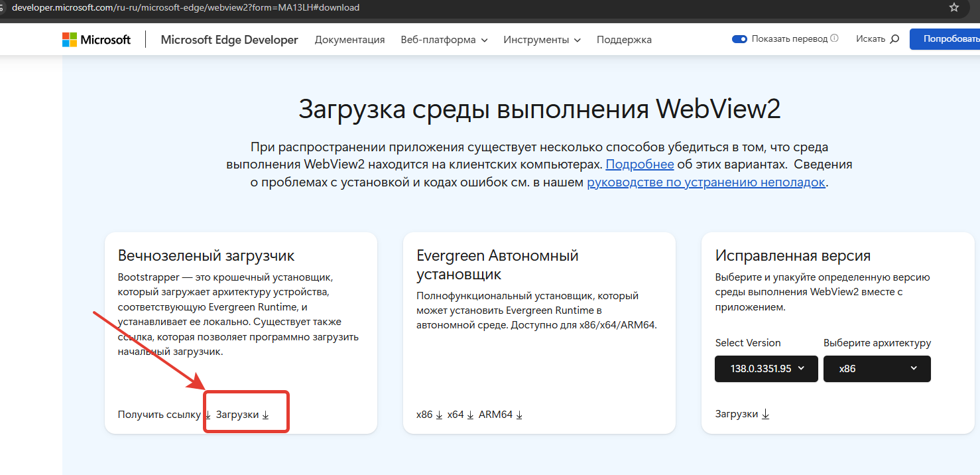Click the info icon beside Показать перевод
The width and height of the screenshot is (980, 475).
click(834, 38)
